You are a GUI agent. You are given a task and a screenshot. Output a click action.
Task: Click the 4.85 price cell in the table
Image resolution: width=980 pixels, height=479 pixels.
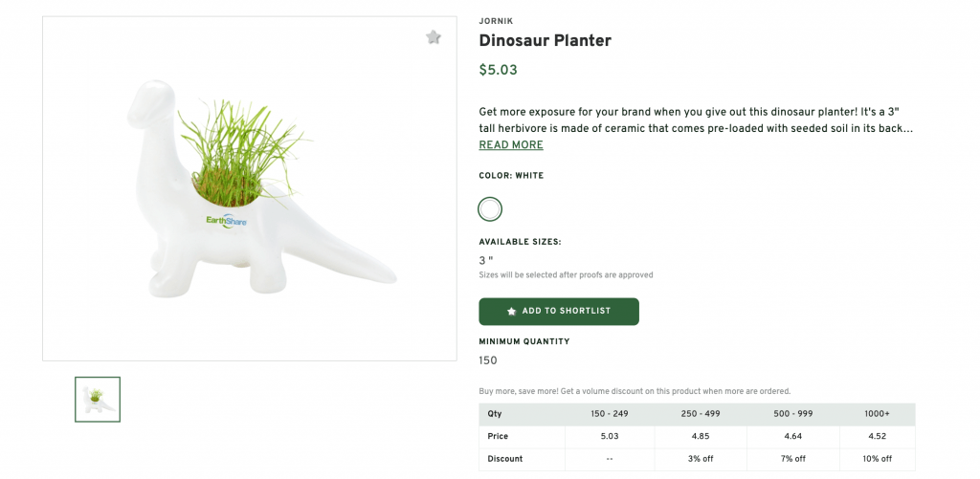pyautogui.click(x=701, y=437)
